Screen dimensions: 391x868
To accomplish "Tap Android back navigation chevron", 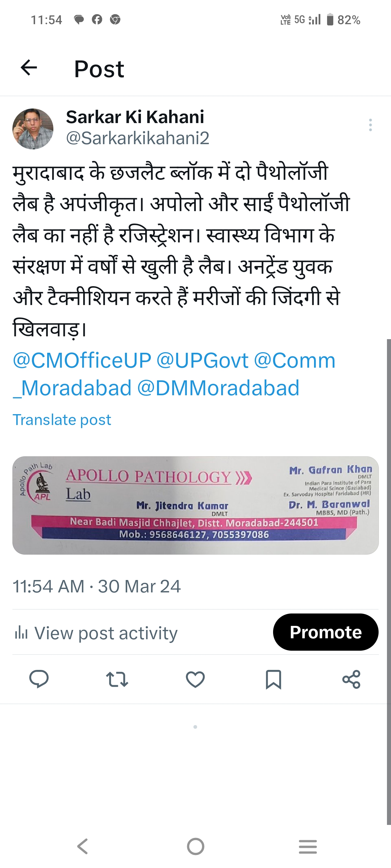I will point(83,846).
